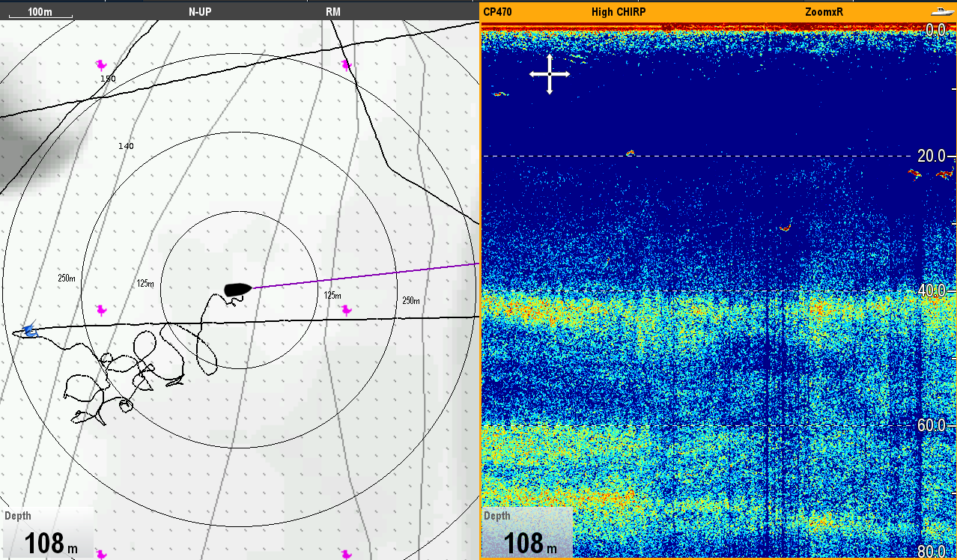Select magenta bird marker near 150 contour

(x=101, y=65)
